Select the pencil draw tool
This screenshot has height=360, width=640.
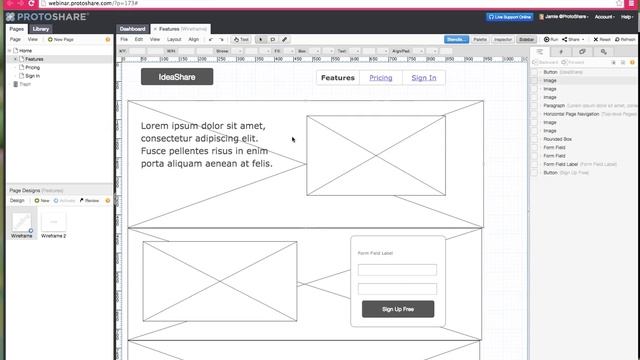coord(284,40)
